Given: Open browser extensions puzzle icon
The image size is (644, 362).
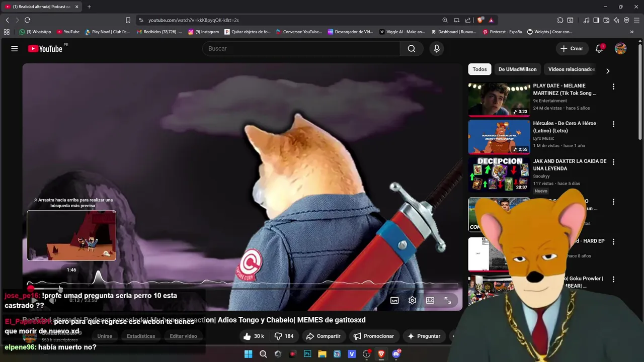Looking at the screenshot, I should pos(560,20).
